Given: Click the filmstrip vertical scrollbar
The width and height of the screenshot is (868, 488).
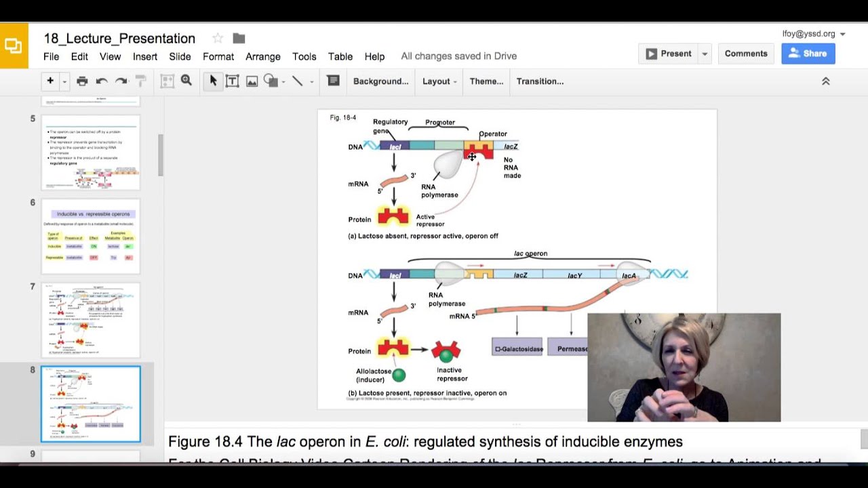Looking at the screenshot, I should (x=161, y=155).
